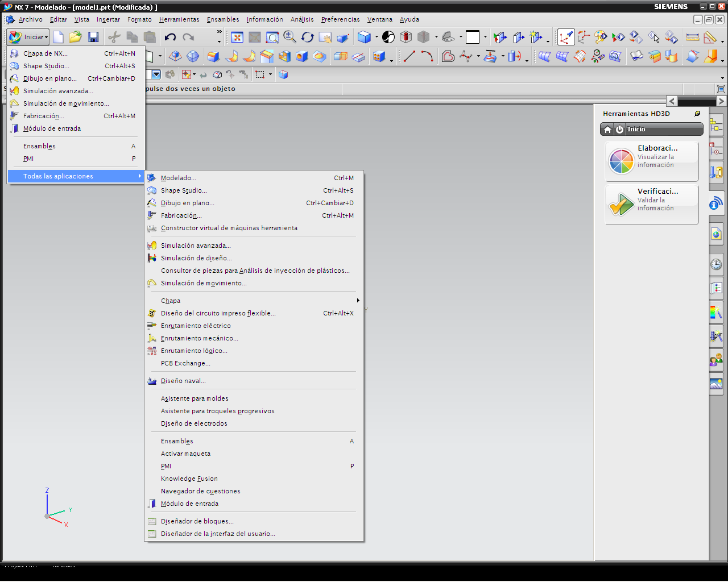The width and height of the screenshot is (728, 582).
Task: Click the Verificaci... Validar la información button
Action: tap(652, 205)
